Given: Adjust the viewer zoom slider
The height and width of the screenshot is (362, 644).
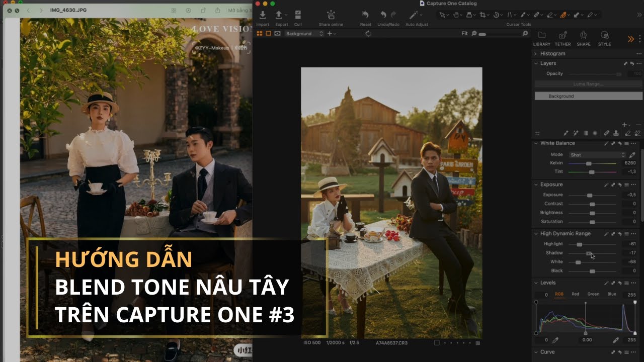Looking at the screenshot, I should 482,35.
